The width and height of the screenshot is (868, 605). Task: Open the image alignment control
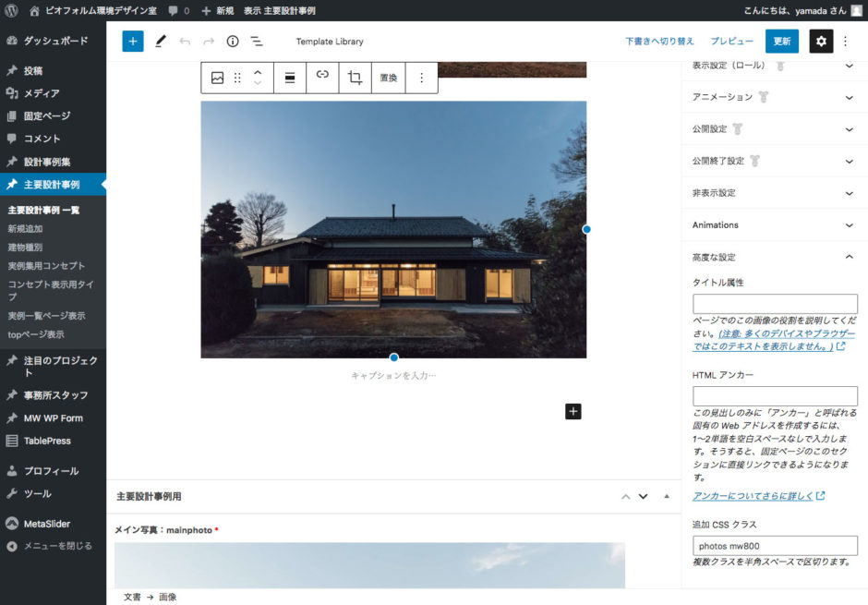(x=290, y=78)
